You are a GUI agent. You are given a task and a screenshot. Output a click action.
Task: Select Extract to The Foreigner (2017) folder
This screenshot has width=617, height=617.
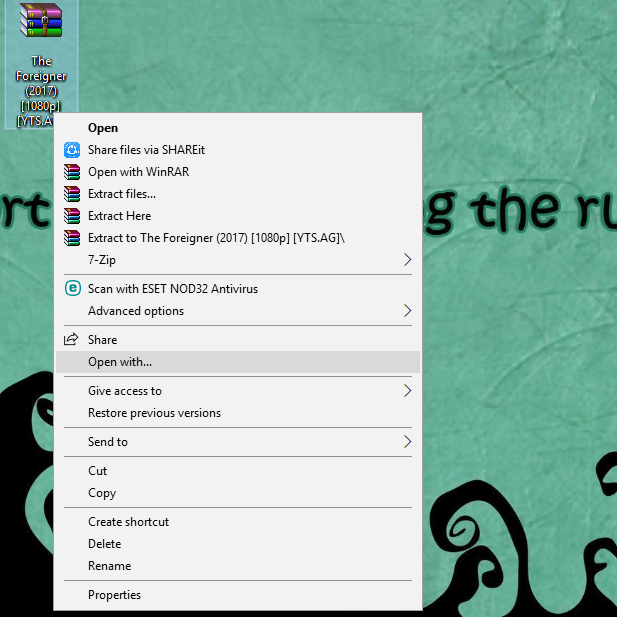pos(238,238)
